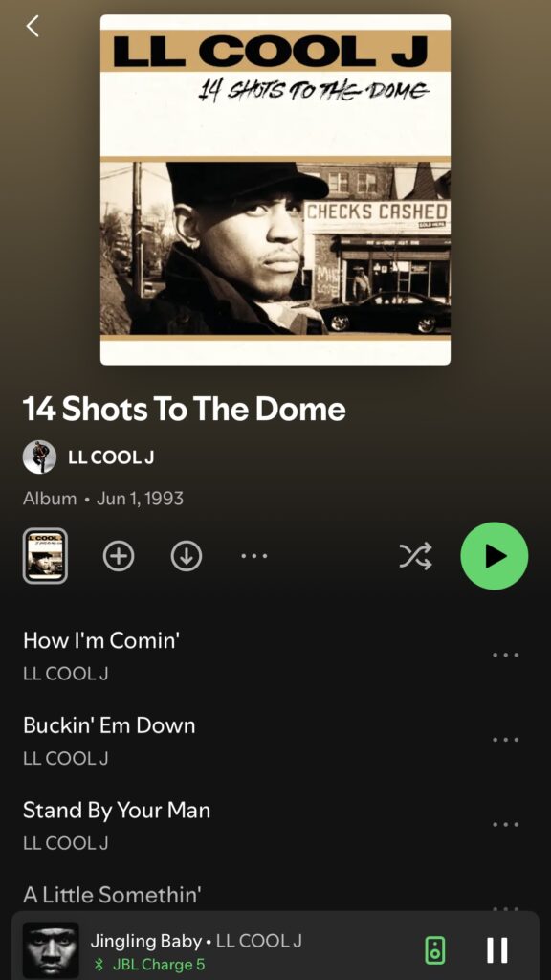The height and width of the screenshot is (980, 551).
Task: Tap the JBL Charge 5 Bluetooth label
Action: pos(148,965)
